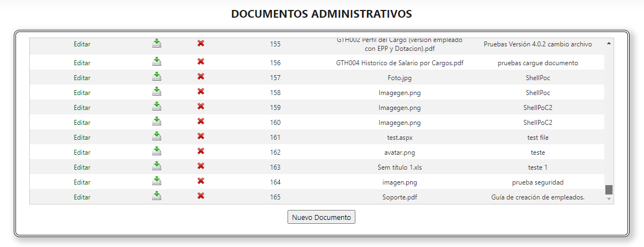Click description 'Pruebas Versión 4.0.2 cambio archivo'
Image resolution: width=644 pixels, height=247 pixels.
[537, 44]
